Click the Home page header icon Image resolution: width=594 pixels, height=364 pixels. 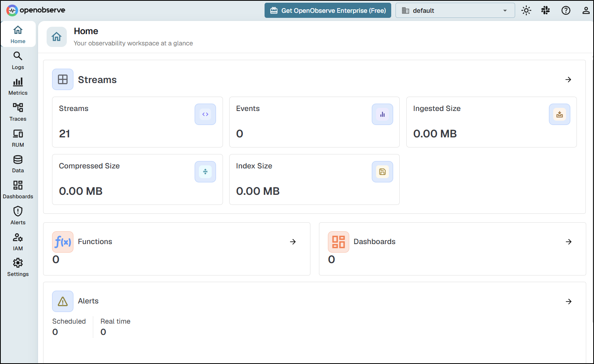click(57, 37)
